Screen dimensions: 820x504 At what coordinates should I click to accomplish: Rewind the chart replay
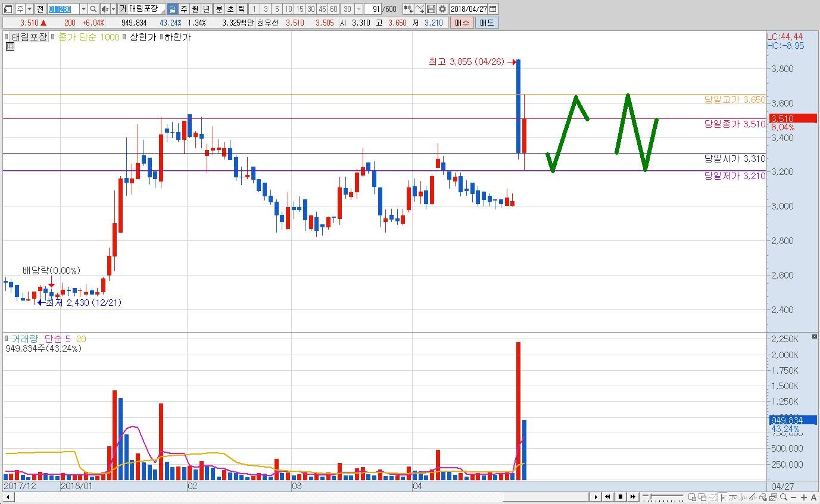607,497
